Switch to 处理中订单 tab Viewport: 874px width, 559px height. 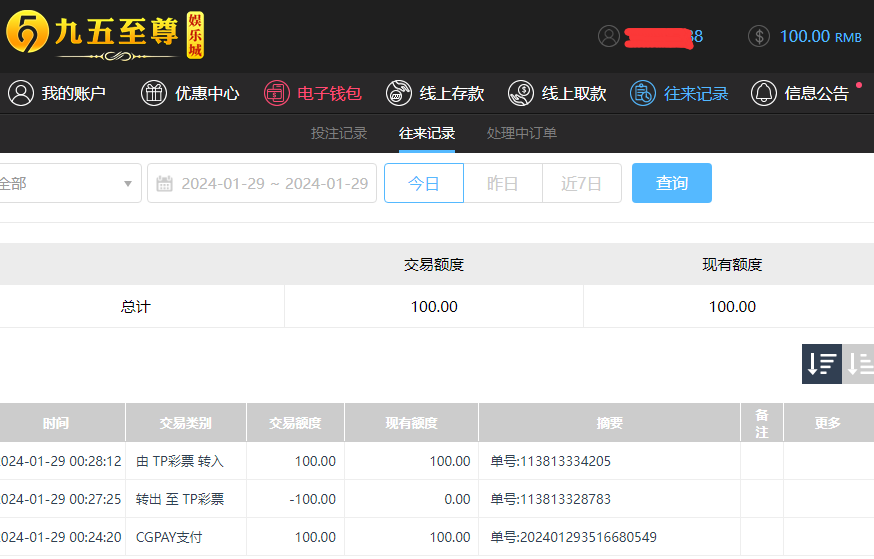click(522, 133)
